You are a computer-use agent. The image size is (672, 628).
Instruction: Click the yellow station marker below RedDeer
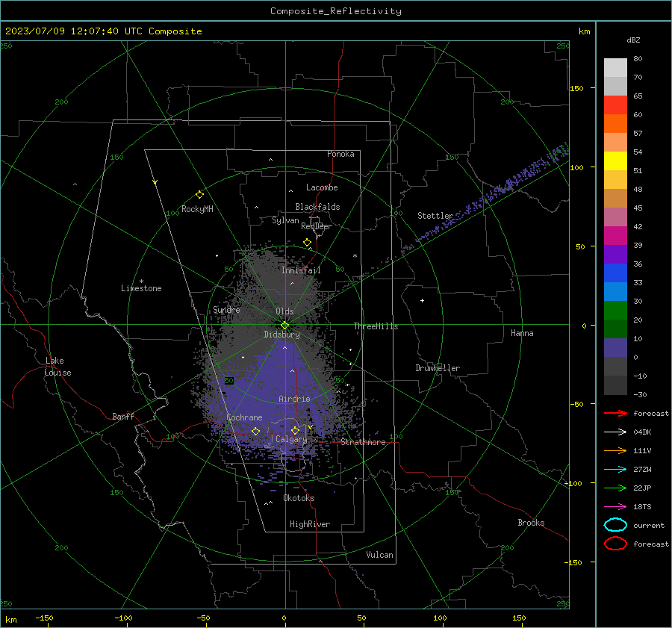coord(307,243)
